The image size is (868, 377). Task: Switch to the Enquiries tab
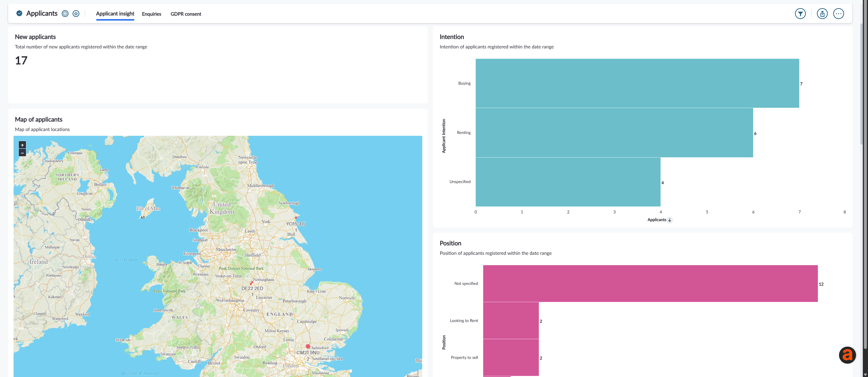coord(151,14)
